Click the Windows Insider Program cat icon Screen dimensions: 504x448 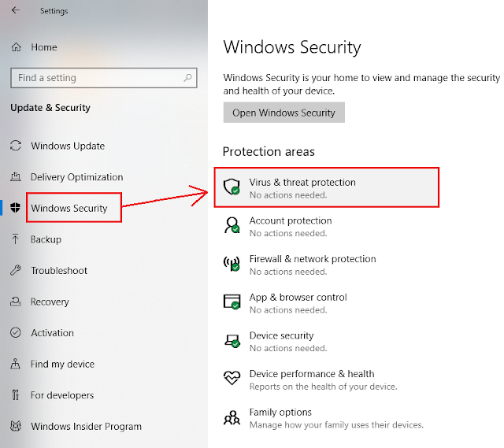(16, 426)
